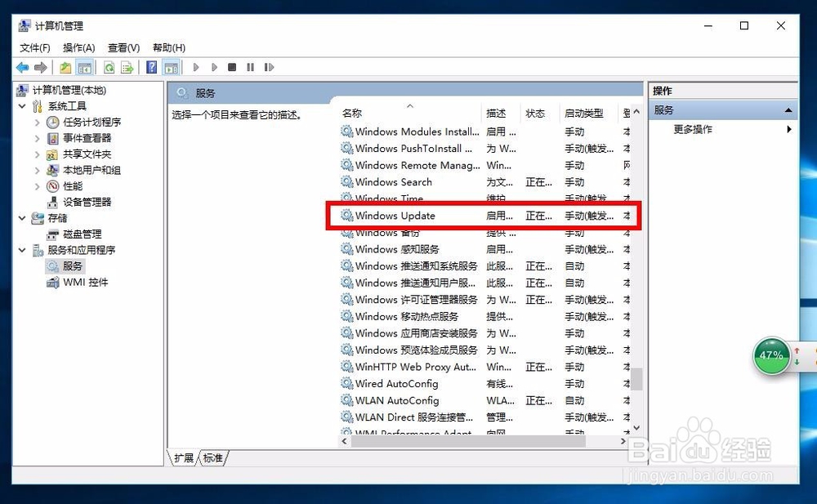Expand the 本地用户和组 node chevron
The image size is (817, 504).
[x=37, y=171]
